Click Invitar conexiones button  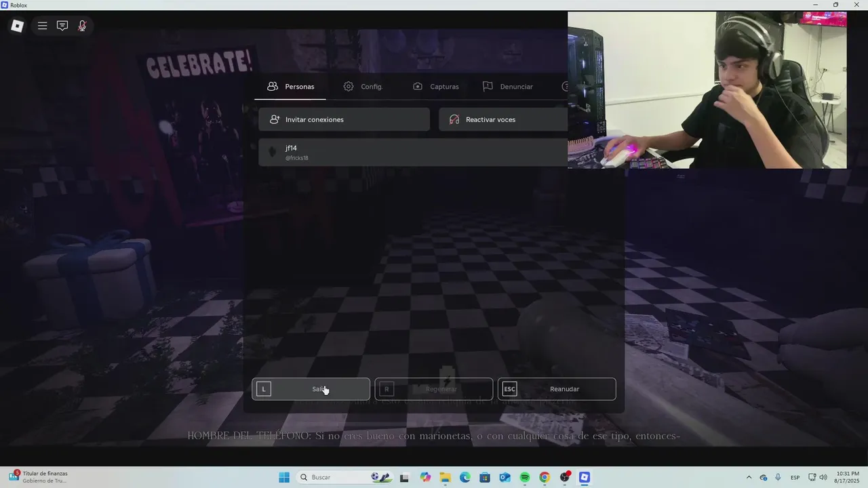[x=344, y=119]
